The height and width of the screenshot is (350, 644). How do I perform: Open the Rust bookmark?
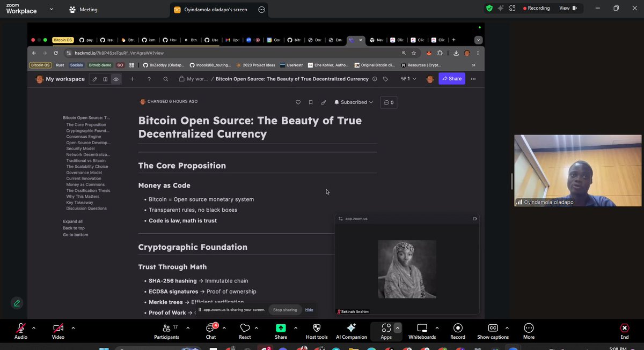[60, 65]
